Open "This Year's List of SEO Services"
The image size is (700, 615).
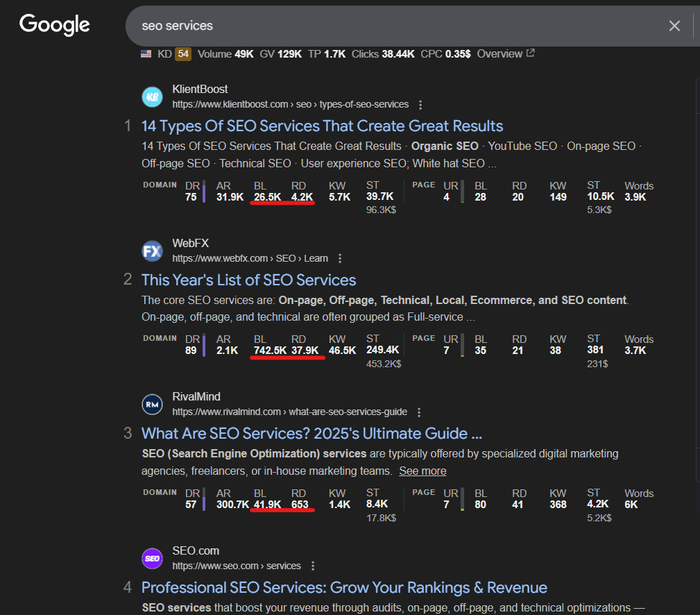(x=248, y=280)
